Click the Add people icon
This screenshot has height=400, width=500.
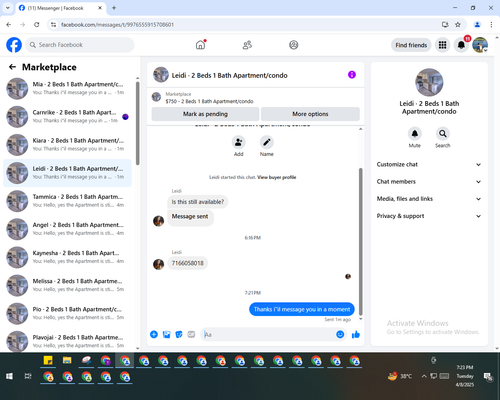pyautogui.click(x=239, y=143)
